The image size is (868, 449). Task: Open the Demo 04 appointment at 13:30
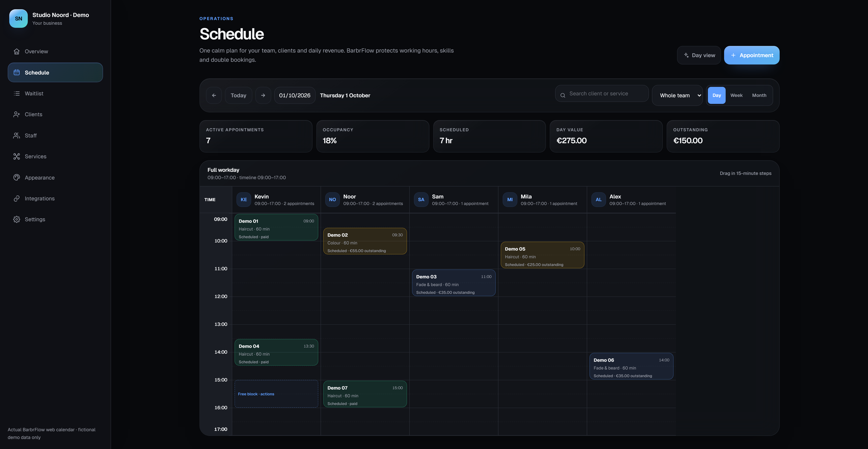pyautogui.click(x=276, y=352)
